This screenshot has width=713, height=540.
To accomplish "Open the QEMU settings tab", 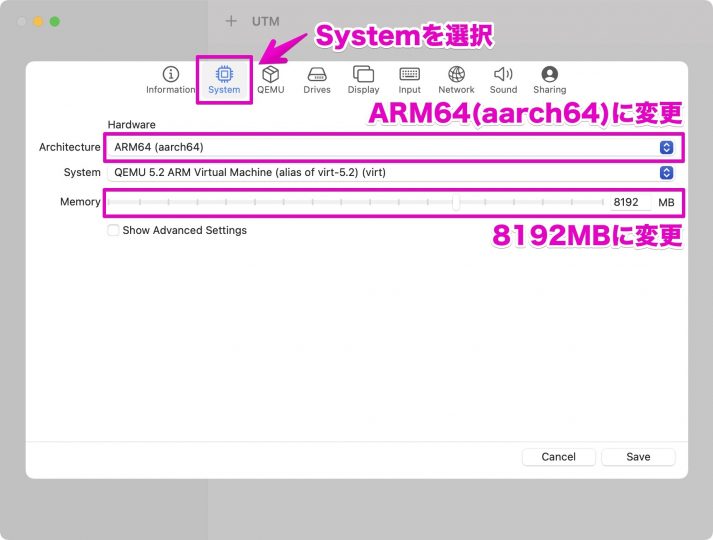I will (271, 80).
